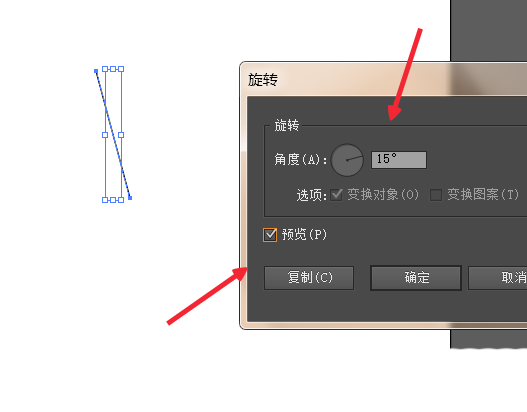Screen dimensions: 527x412
Task: Cancel the dialog with 取消 button
Action: pos(498,278)
